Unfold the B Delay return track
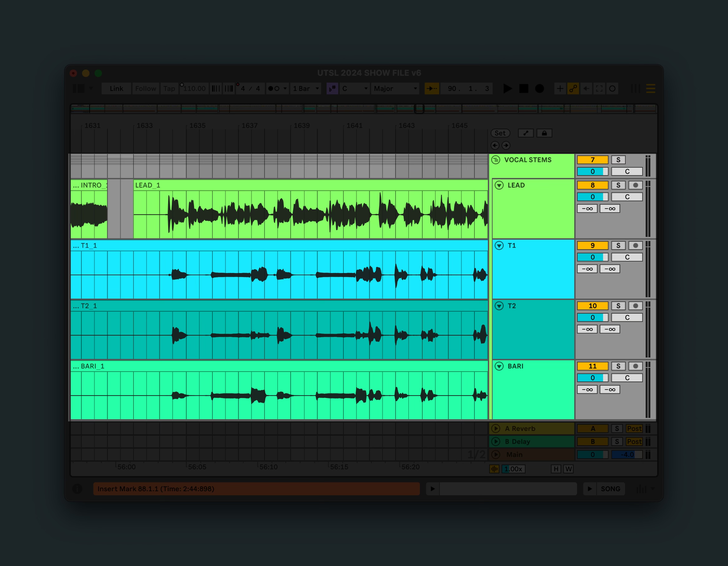Image resolution: width=728 pixels, height=566 pixels. 496,441
